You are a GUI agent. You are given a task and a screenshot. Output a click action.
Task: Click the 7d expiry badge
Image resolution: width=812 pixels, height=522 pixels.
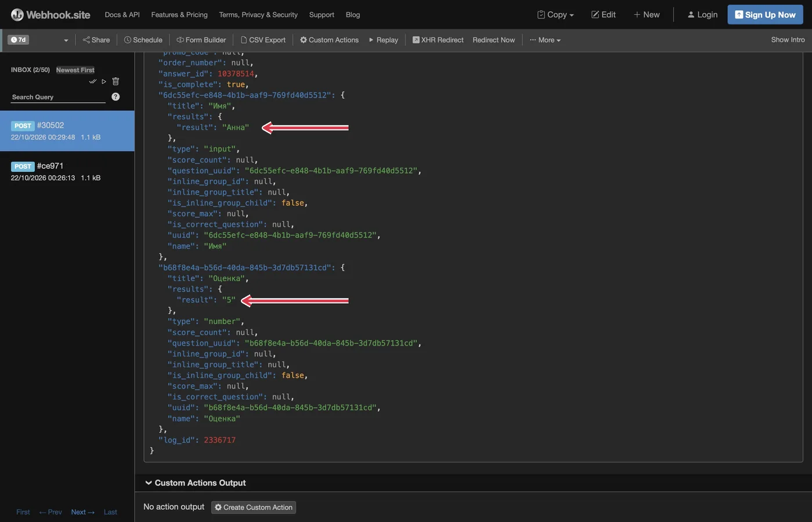pos(19,39)
